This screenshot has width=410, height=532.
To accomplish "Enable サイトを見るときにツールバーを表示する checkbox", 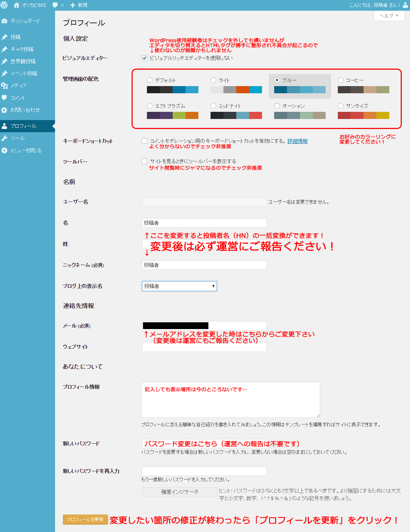I will [144, 161].
